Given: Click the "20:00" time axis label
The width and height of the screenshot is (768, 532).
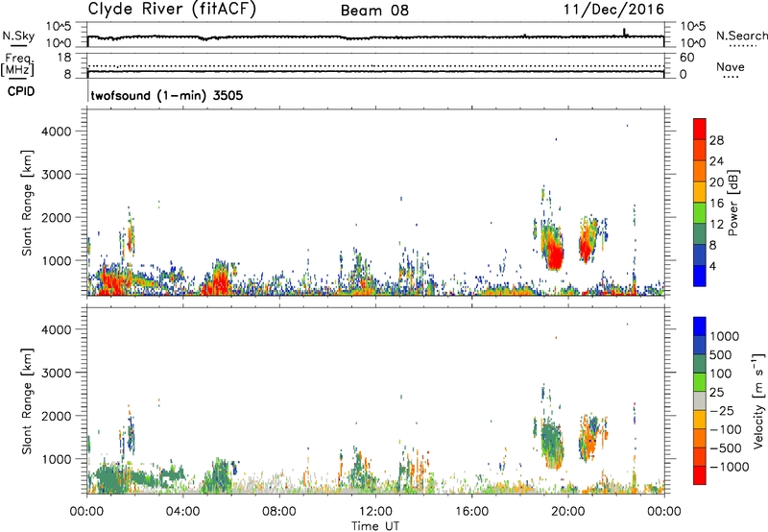Looking at the screenshot, I should coord(568,512).
